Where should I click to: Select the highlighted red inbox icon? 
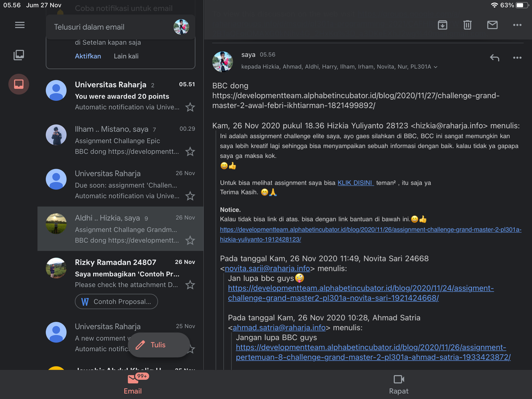pyautogui.click(x=18, y=84)
